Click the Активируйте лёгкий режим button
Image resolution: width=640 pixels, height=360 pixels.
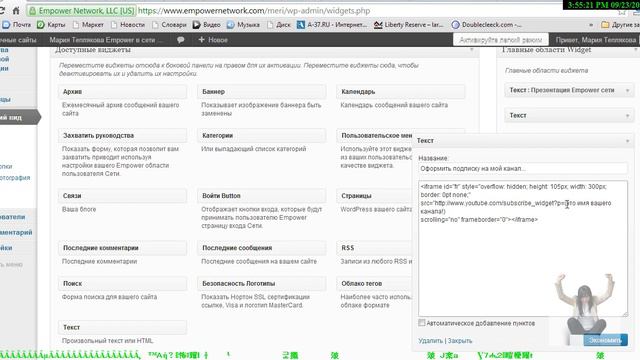pyautogui.click(x=500, y=40)
